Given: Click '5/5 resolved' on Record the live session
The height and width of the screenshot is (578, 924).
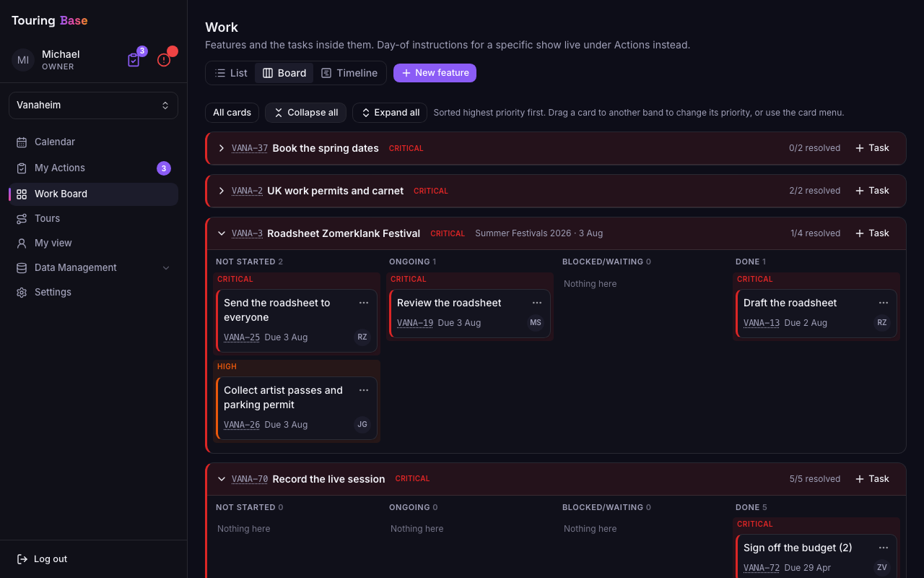Looking at the screenshot, I should click(x=815, y=479).
